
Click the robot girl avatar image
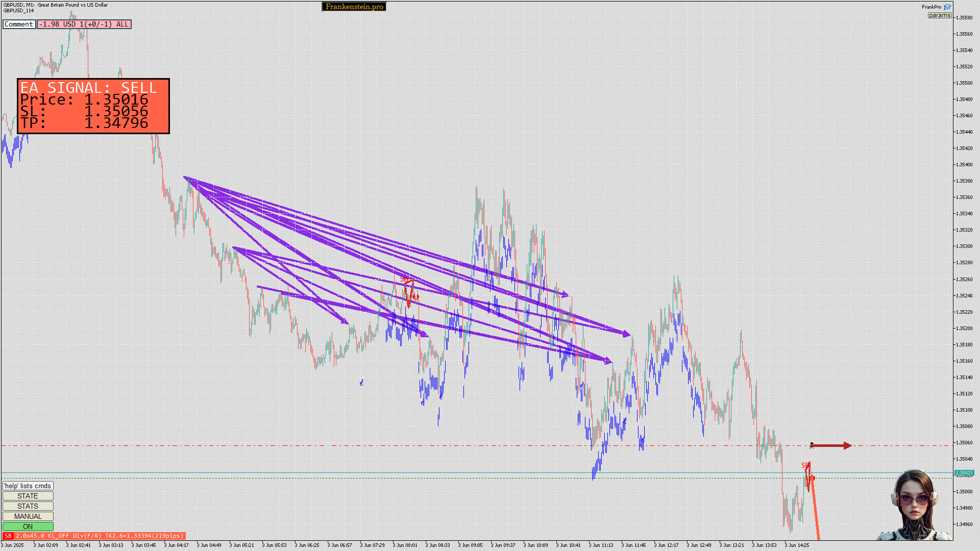[914, 505]
